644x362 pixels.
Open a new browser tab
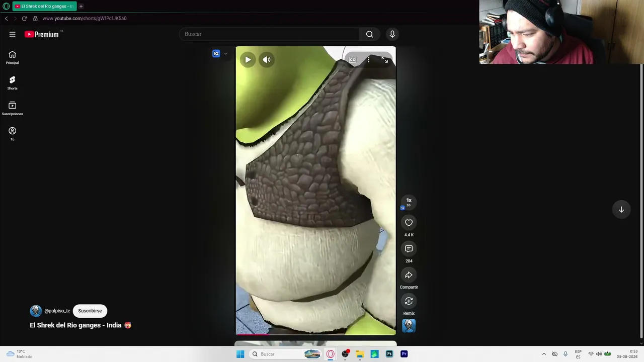(x=81, y=6)
